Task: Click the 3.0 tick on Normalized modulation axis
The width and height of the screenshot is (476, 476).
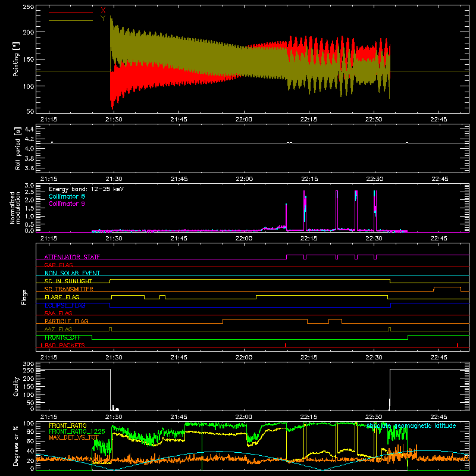Action: click(29, 186)
